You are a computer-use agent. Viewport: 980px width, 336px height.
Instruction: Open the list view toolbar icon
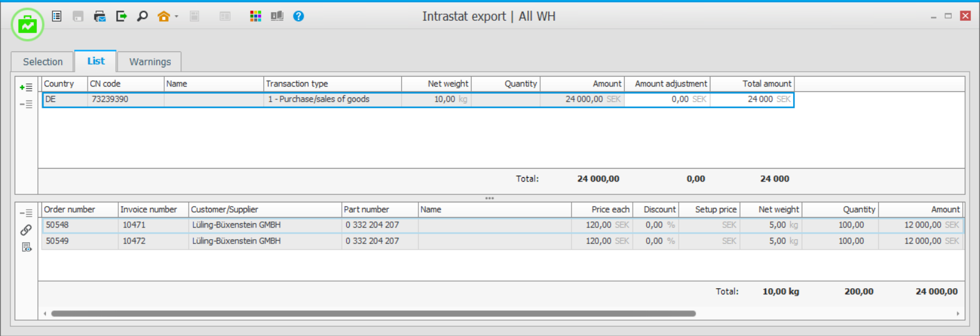coord(57,16)
